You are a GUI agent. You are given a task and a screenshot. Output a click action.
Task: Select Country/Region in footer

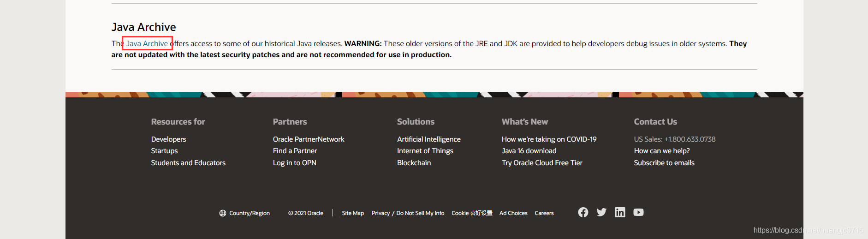(x=250, y=213)
